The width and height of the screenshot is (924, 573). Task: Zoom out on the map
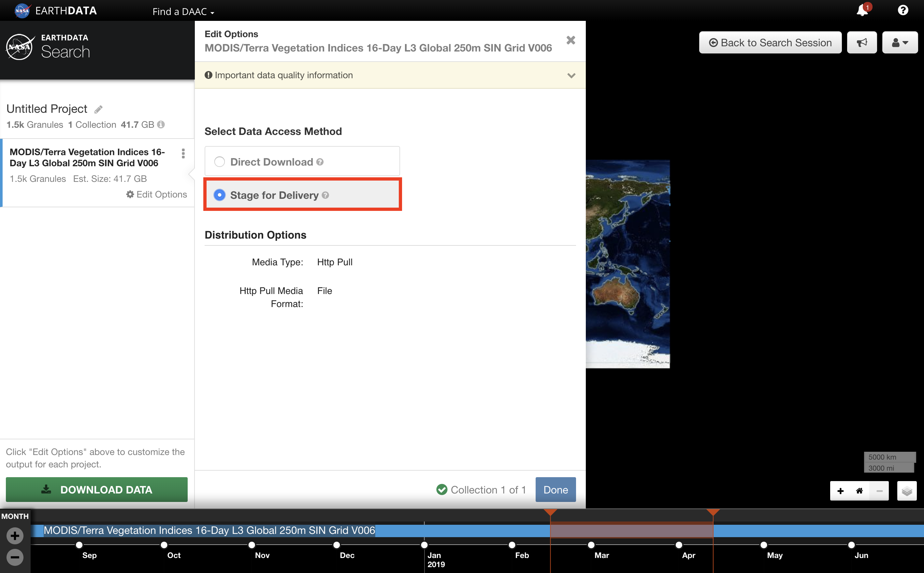879,491
